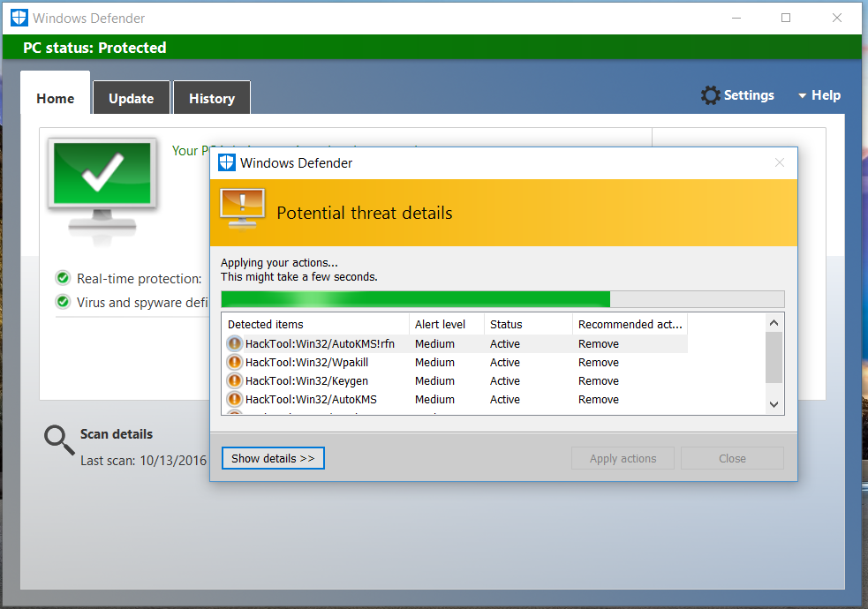Open the Help dropdown menu

coord(819,95)
